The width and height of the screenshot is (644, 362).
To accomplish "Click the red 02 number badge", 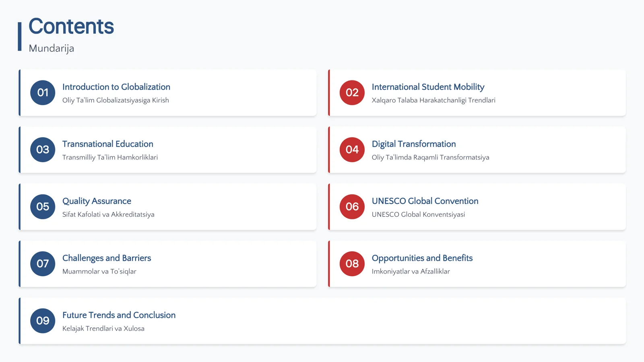I will coord(352,93).
